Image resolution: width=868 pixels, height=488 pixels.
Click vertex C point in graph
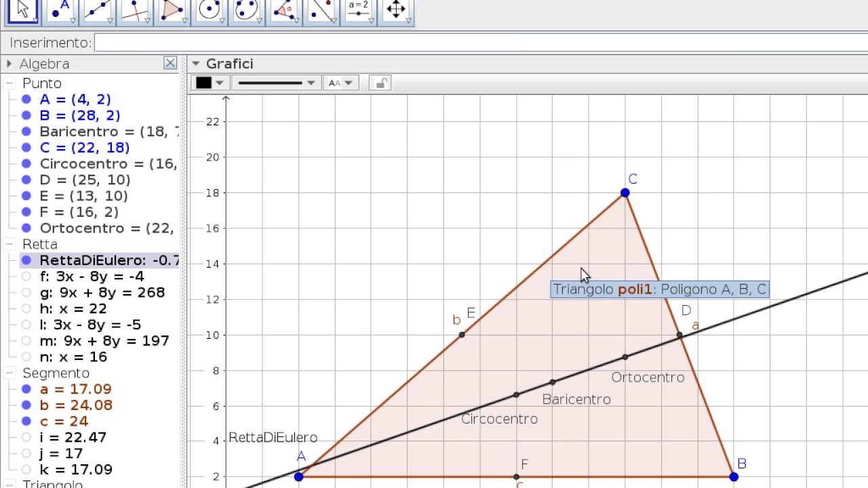(625, 193)
